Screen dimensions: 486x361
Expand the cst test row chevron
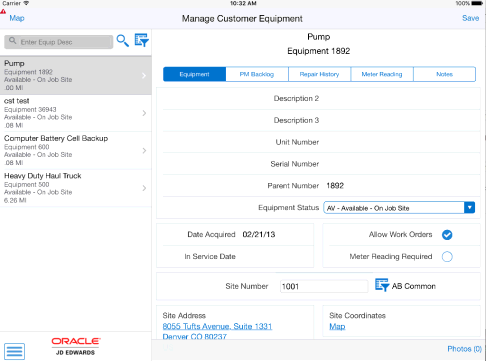pos(144,113)
